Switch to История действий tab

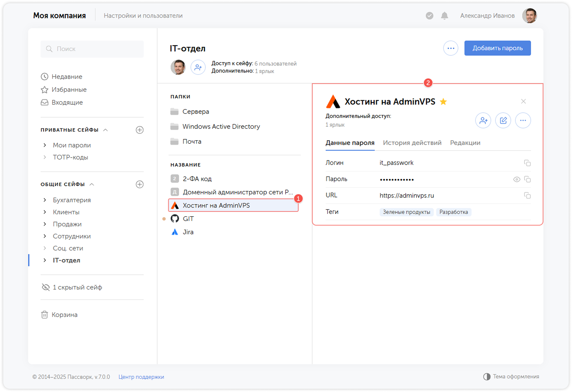pyautogui.click(x=412, y=143)
